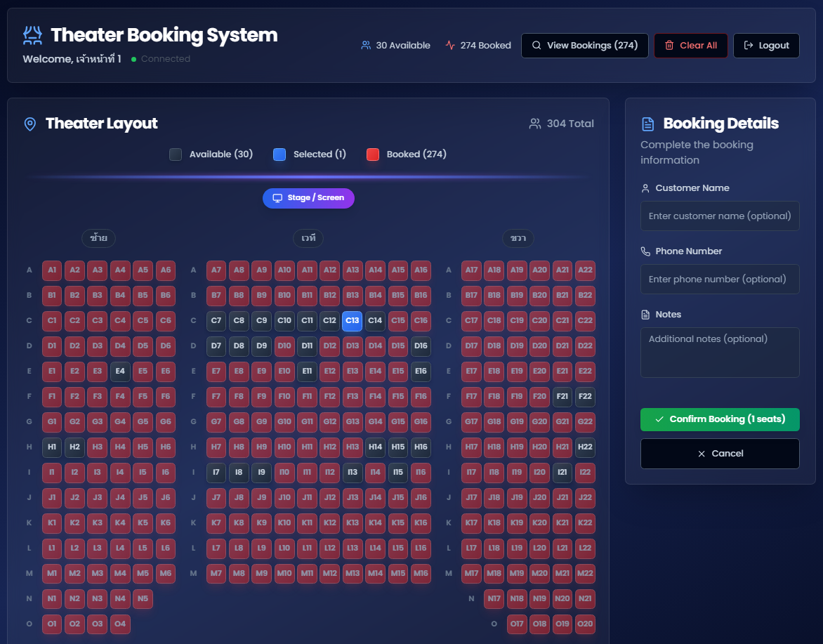
Task: Click the document icon beside Booking Details
Action: tap(648, 123)
